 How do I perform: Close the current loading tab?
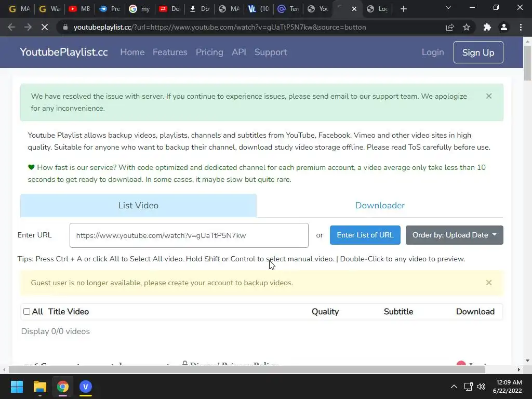(354, 9)
